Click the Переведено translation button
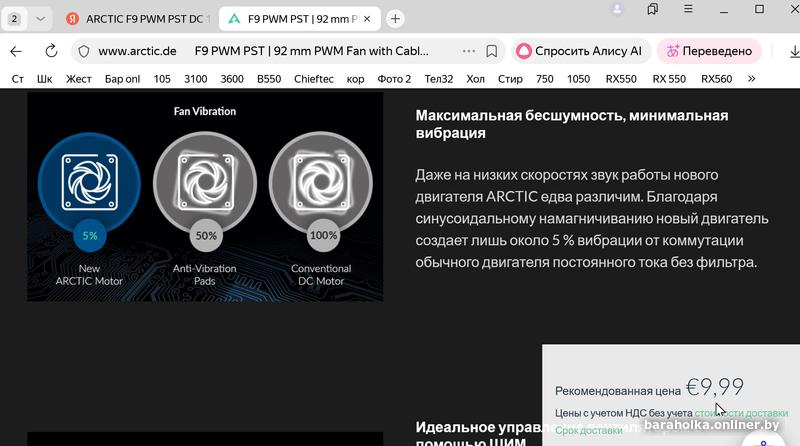Image resolution: width=800 pixels, height=446 pixels. 709,51
